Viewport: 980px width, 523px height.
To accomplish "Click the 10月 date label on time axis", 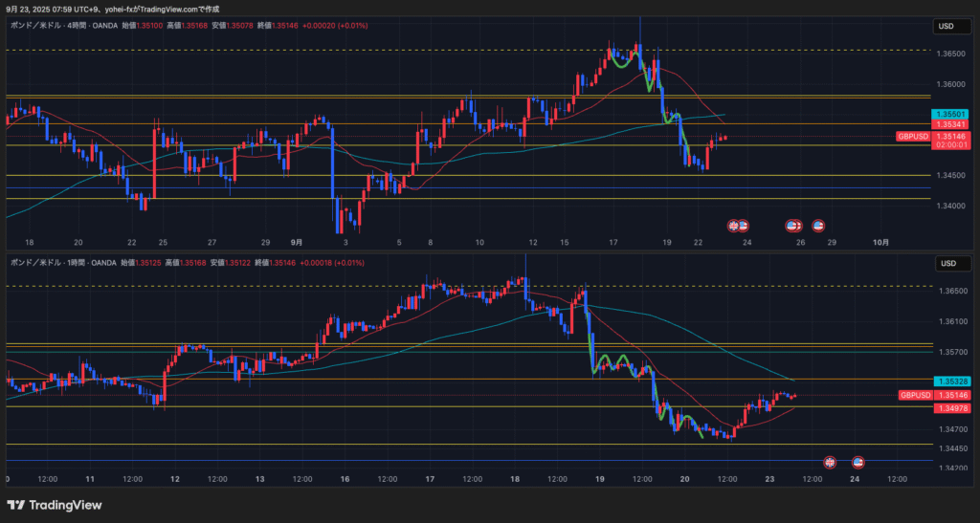I will point(880,243).
